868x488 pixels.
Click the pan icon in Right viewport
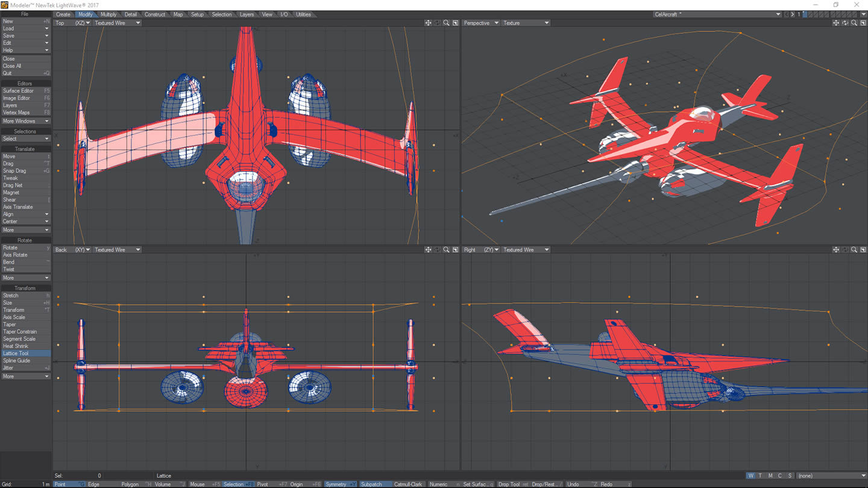tap(836, 249)
